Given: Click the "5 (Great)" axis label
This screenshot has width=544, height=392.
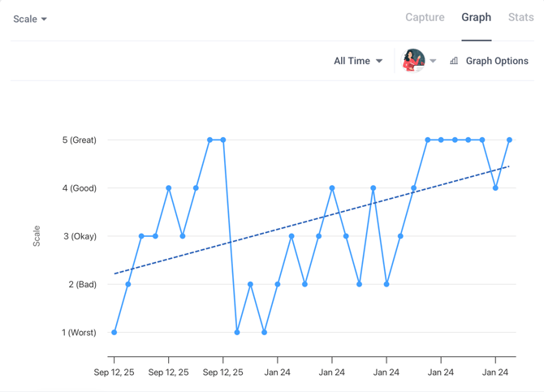Looking at the screenshot, I should click(x=79, y=140).
